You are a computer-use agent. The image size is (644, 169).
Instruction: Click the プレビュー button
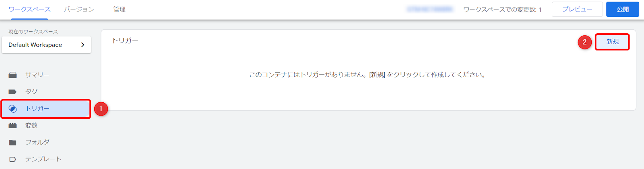coord(577,9)
